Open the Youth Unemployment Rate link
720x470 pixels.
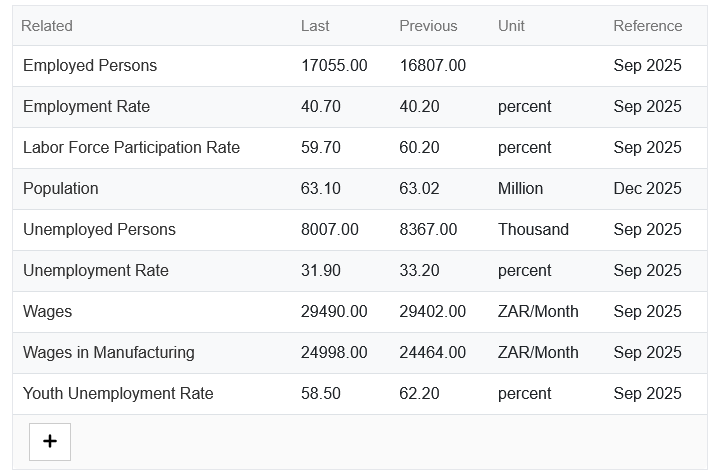pos(118,394)
